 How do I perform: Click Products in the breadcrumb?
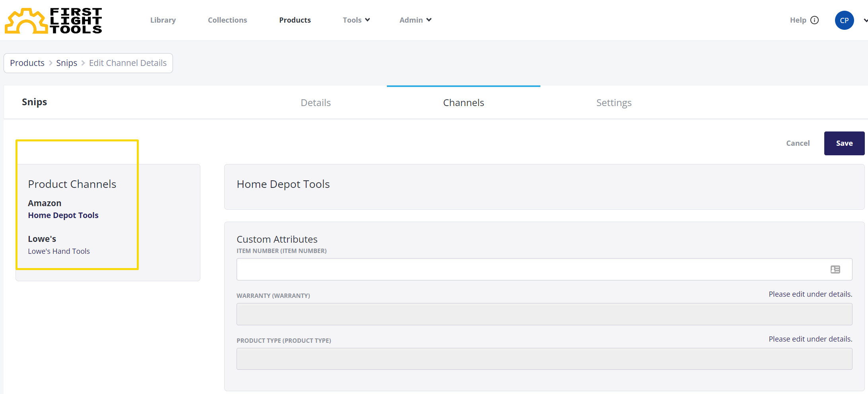tap(27, 63)
